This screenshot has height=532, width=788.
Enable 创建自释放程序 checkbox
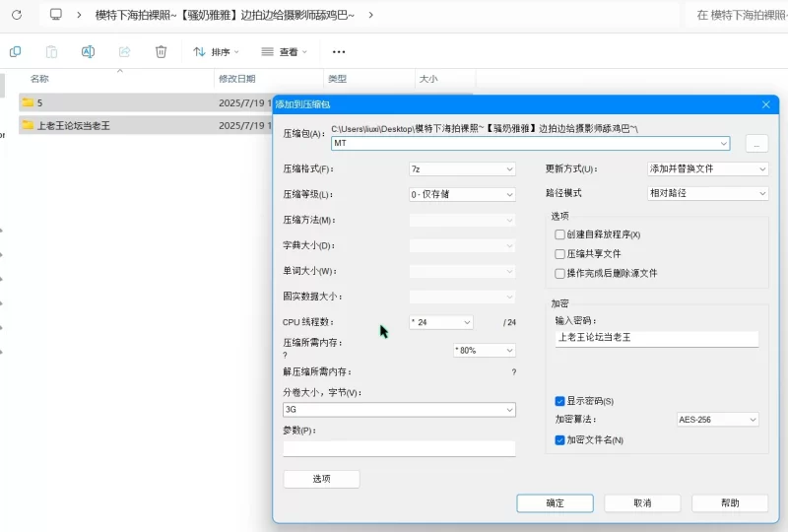[559, 234]
